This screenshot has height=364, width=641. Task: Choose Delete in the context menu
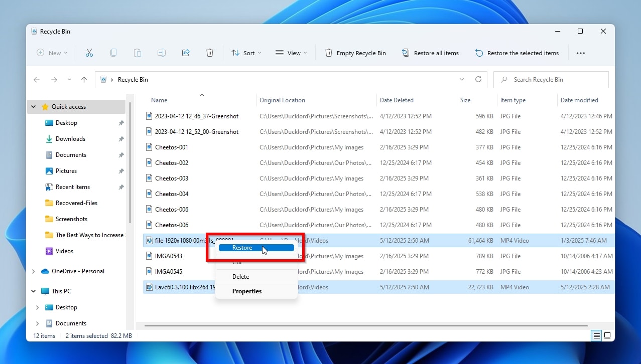click(x=257, y=277)
